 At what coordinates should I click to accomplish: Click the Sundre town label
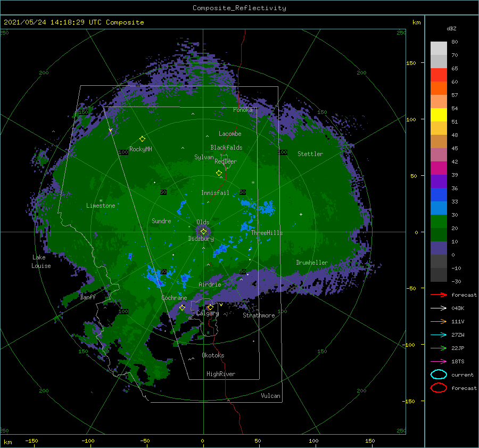click(161, 221)
